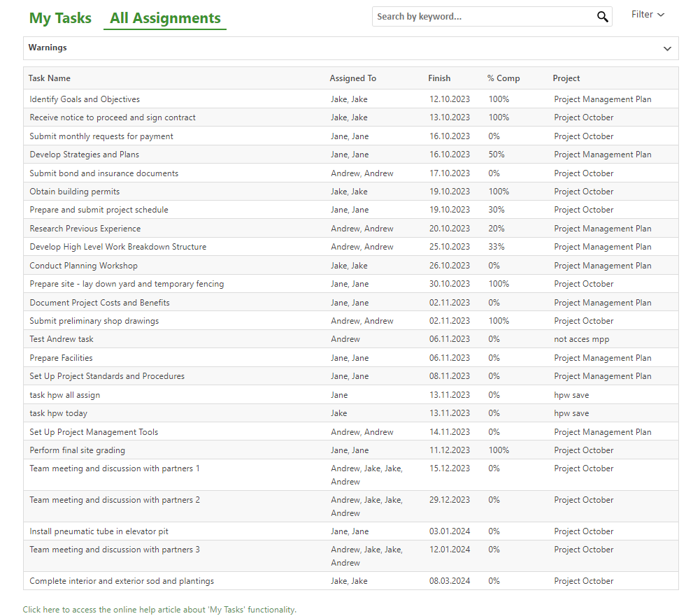Image resolution: width=693 pixels, height=616 pixels.
Task: Open the Filter dropdown
Action: (648, 15)
